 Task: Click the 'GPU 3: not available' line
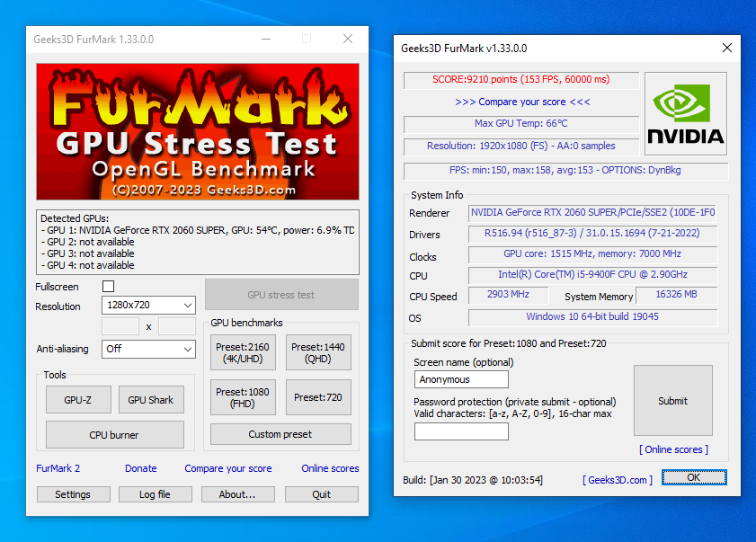tap(88, 253)
